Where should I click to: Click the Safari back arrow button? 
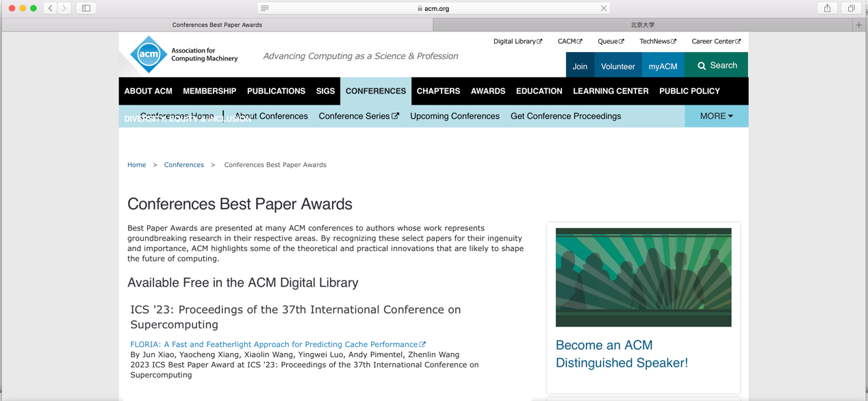click(x=51, y=8)
